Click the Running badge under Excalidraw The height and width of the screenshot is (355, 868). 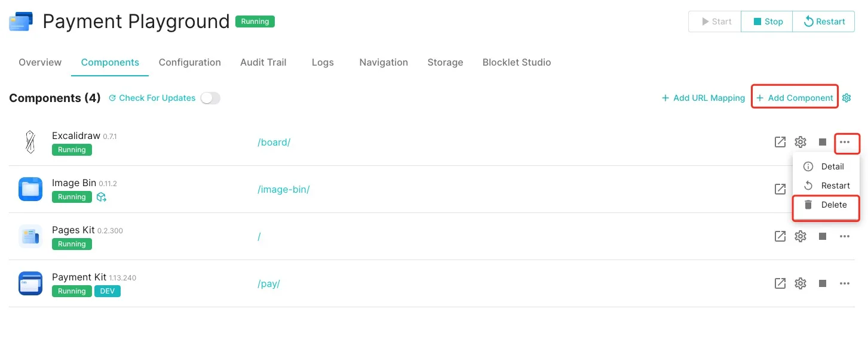(x=72, y=150)
